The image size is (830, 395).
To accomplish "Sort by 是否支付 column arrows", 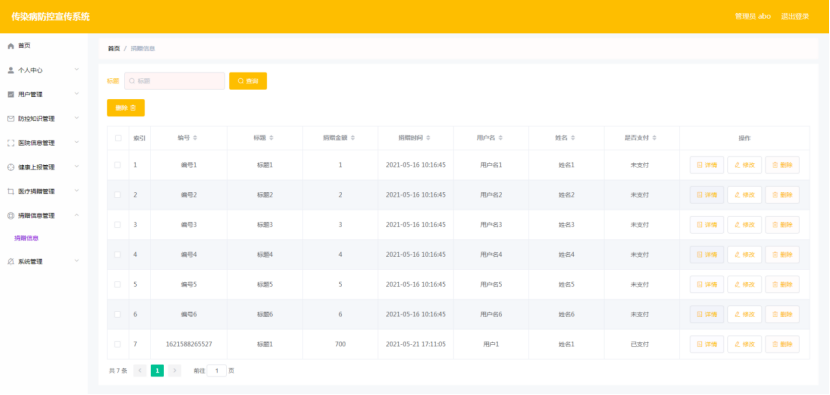I will pos(654,138).
